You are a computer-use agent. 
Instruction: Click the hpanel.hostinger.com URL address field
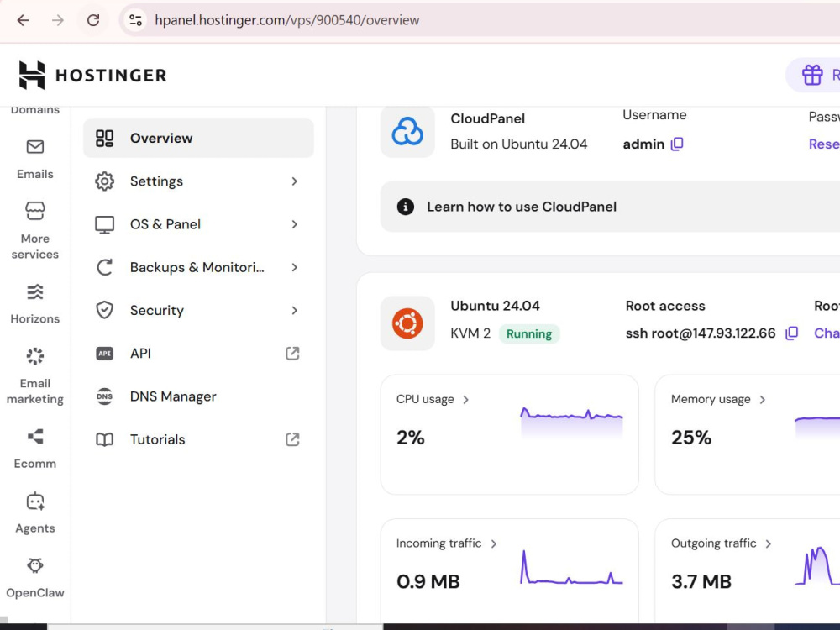(286, 20)
